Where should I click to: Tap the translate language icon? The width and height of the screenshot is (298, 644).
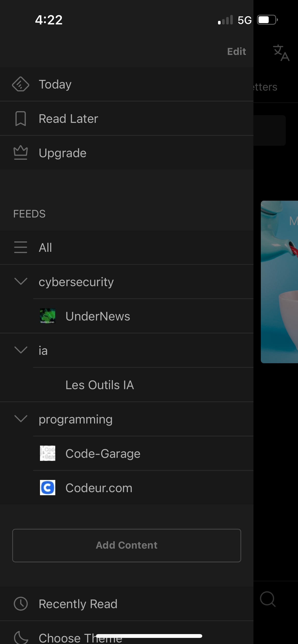(281, 53)
